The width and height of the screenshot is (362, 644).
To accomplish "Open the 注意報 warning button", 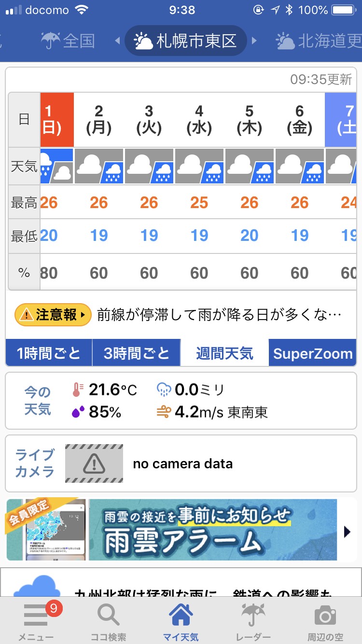I will click(x=53, y=315).
